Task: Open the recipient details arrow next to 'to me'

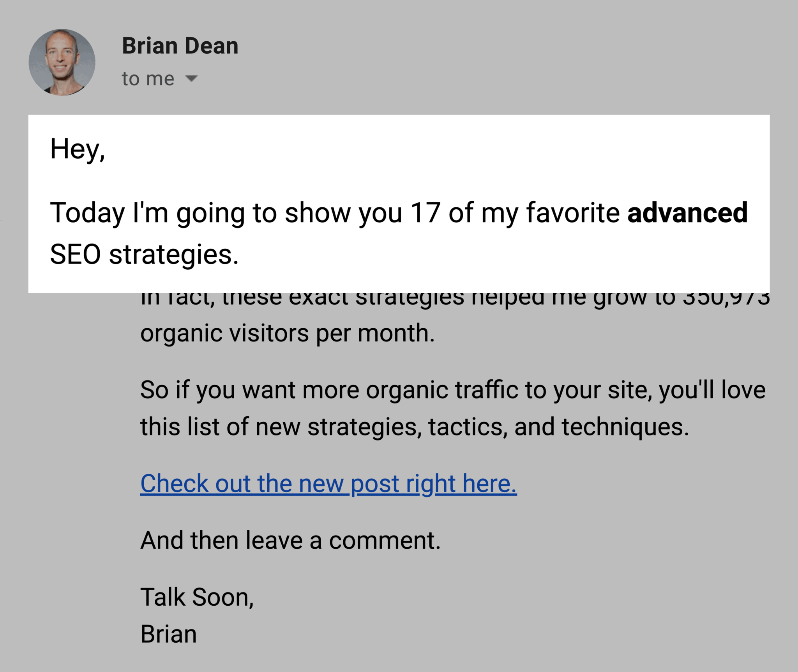Action: click(x=192, y=79)
